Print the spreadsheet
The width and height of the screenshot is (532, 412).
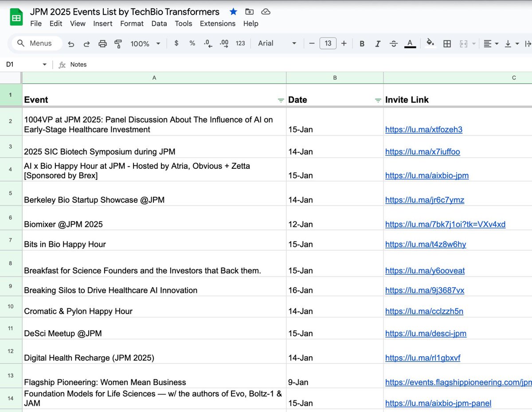pyautogui.click(x=102, y=43)
